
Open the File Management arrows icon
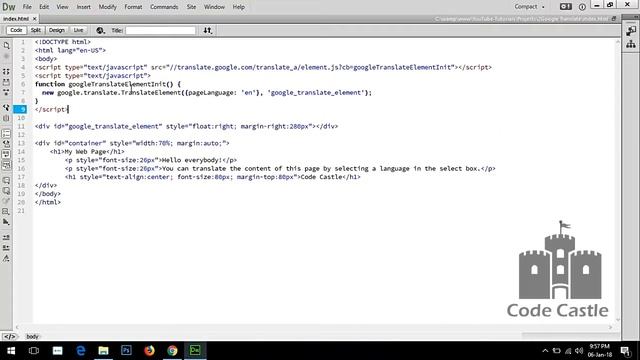coord(208,30)
